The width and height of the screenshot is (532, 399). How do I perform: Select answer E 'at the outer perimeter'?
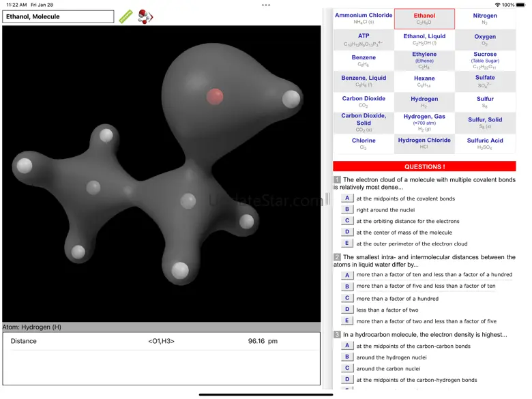click(347, 243)
